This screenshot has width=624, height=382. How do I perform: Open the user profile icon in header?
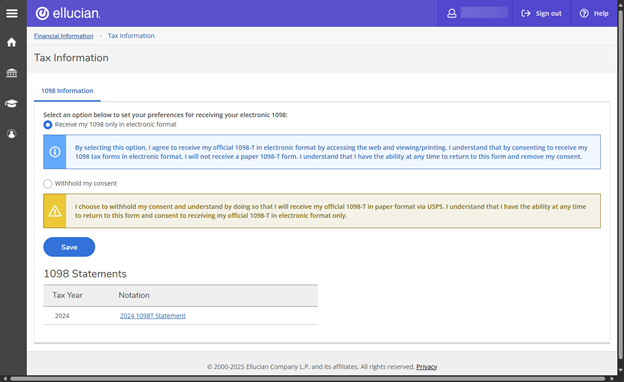tap(452, 14)
